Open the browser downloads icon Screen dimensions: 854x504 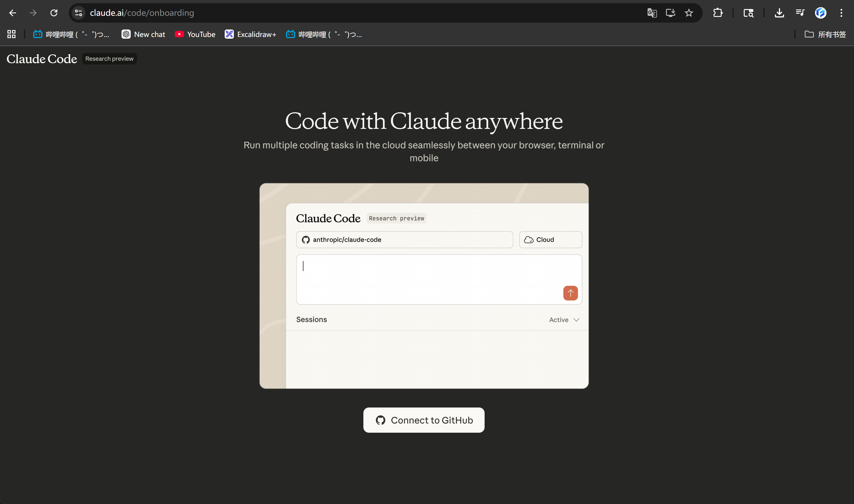(779, 13)
